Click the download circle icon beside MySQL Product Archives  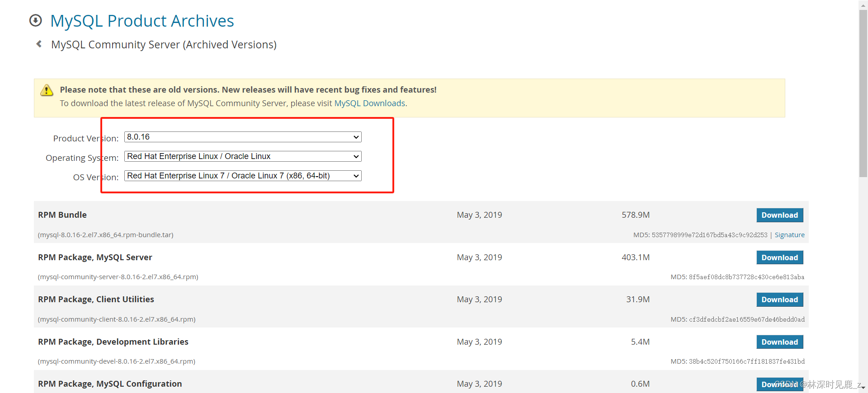click(35, 21)
